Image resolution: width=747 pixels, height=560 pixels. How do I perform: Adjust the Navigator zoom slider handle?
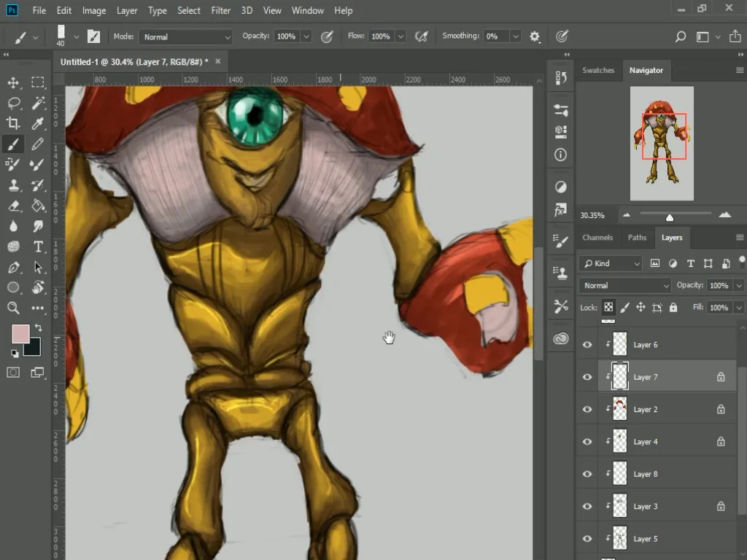(670, 217)
